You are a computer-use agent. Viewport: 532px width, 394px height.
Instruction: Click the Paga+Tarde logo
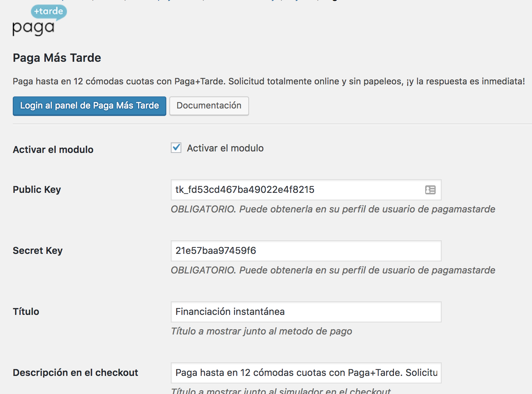pyautogui.click(x=40, y=21)
